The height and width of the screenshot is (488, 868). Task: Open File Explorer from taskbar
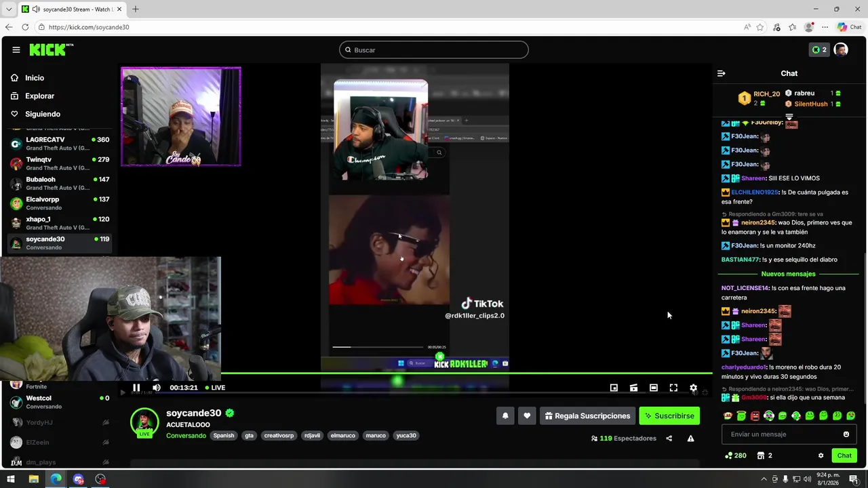(x=33, y=479)
